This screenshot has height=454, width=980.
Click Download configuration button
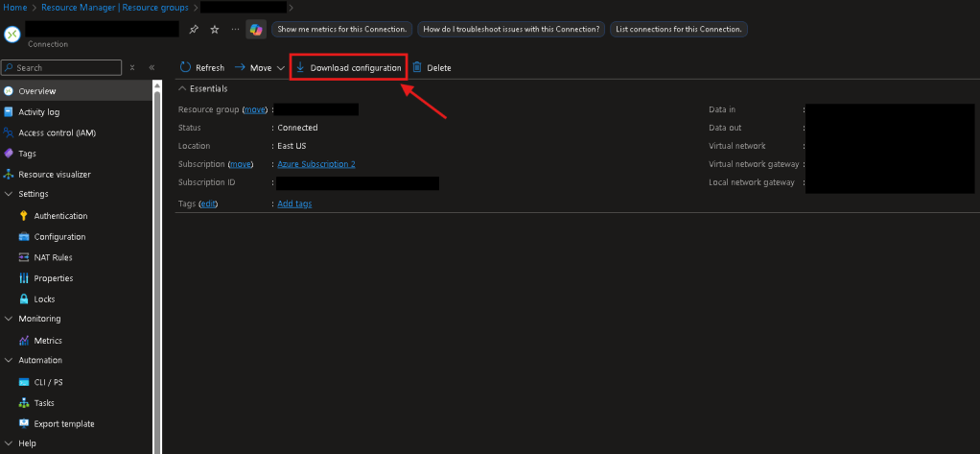point(348,68)
